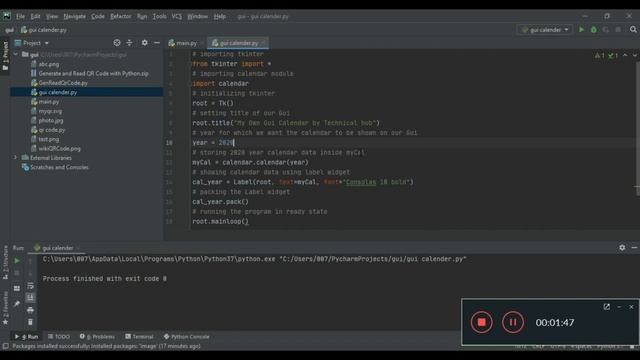
Task: Select the gui calender run tab
Action: click(57, 248)
